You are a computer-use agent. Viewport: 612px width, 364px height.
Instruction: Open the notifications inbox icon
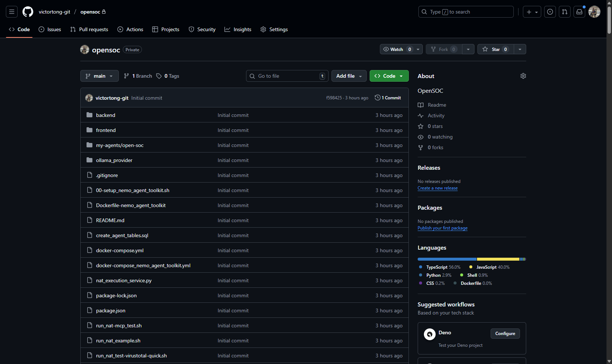tap(579, 12)
